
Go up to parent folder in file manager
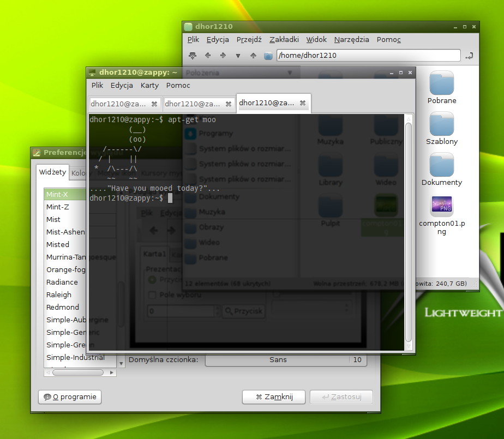click(253, 56)
